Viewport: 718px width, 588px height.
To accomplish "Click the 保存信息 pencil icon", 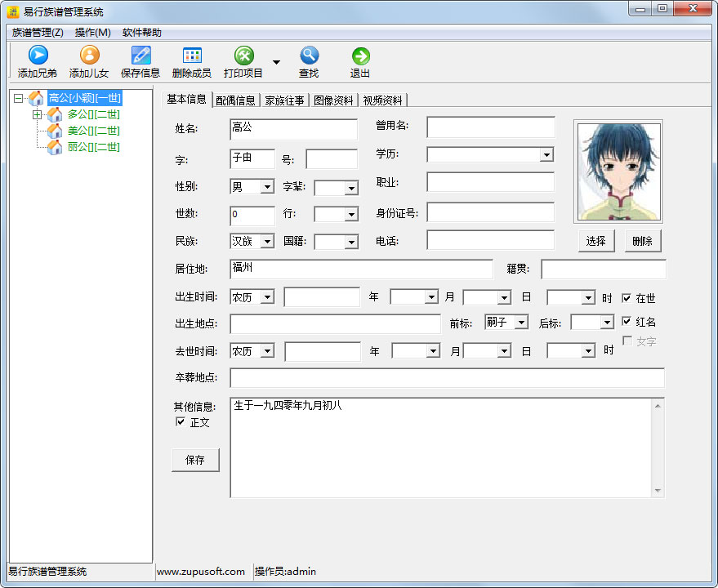I will 140,55.
